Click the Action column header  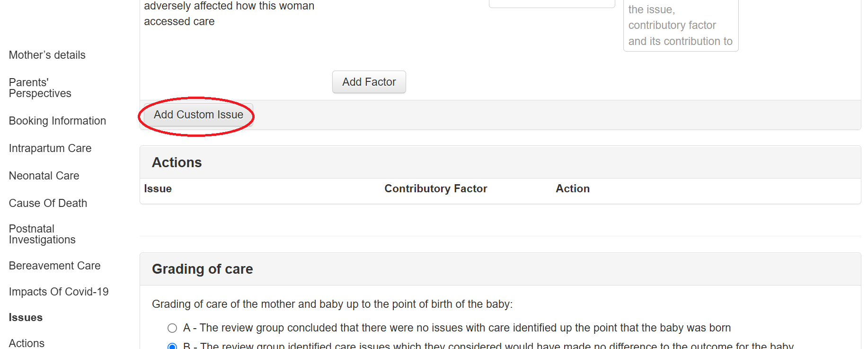click(572, 188)
